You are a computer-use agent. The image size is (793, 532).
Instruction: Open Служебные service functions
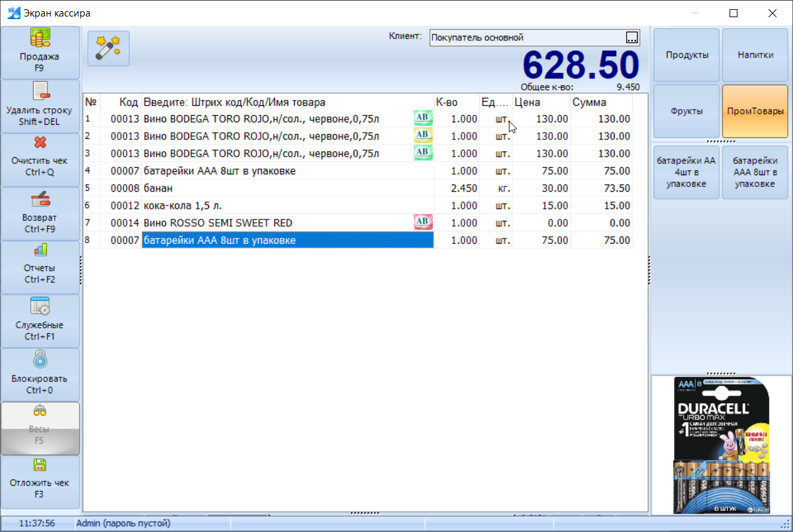[40, 321]
